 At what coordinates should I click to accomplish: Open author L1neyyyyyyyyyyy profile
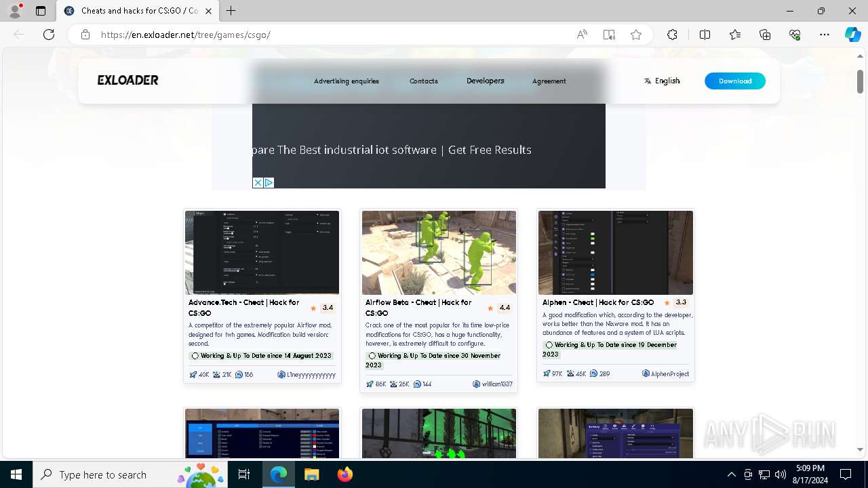(x=307, y=374)
